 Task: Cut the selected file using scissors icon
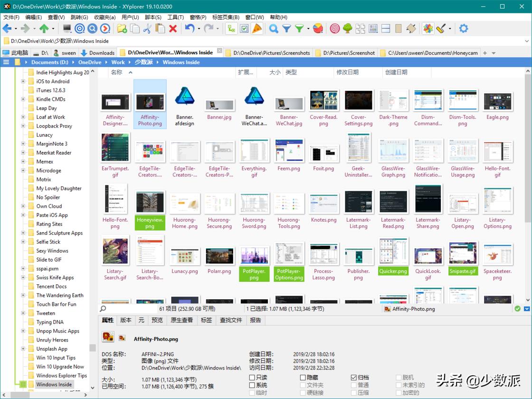click(x=147, y=29)
